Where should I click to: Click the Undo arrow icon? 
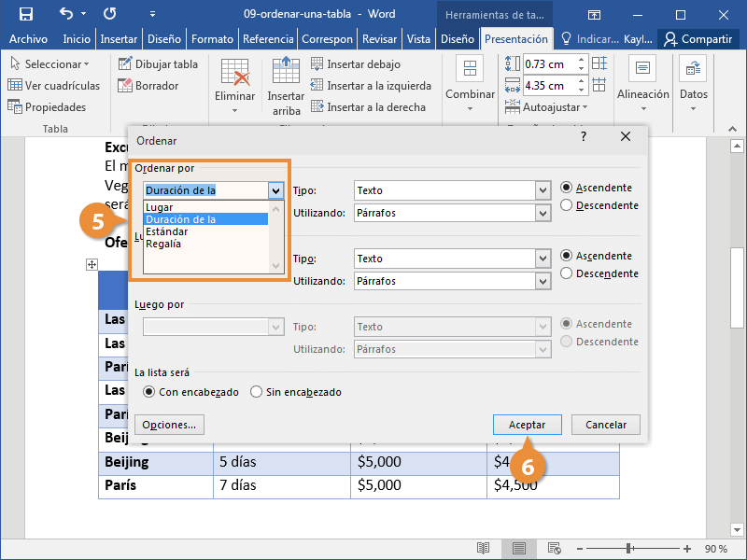pyautogui.click(x=66, y=14)
